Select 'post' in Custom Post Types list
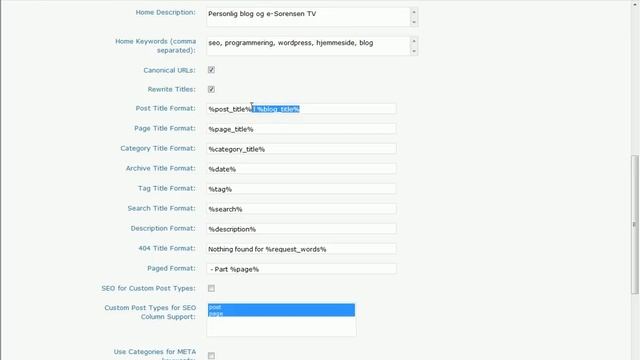Image resolution: width=640 pixels, height=360 pixels. coord(281,307)
